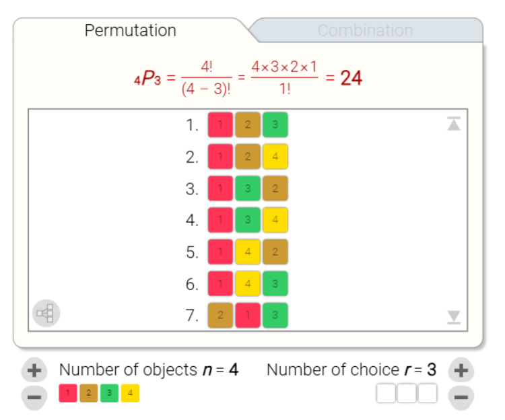Viewport: 505px width, 420px height.
Task: Click the 4P3 formula result 24
Action: (351, 79)
